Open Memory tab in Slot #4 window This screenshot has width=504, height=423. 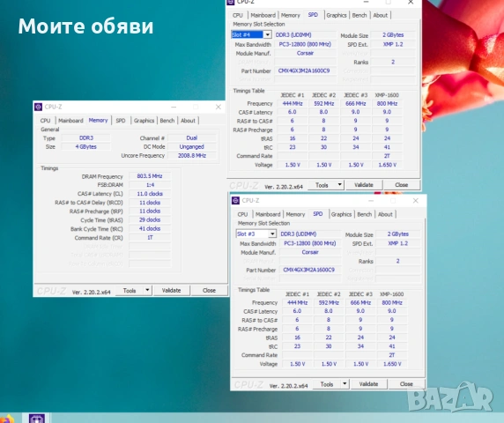pyautogui.click(x=290, y=15)
